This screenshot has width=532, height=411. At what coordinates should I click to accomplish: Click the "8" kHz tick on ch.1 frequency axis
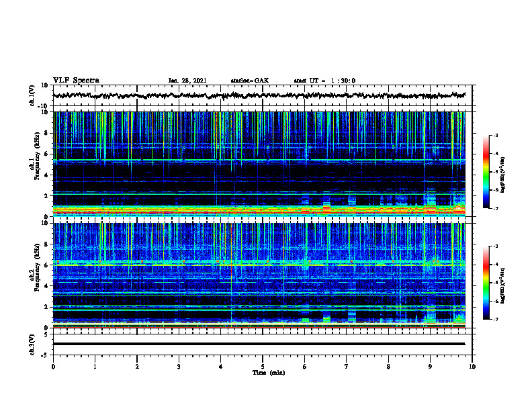pos(46,133)
